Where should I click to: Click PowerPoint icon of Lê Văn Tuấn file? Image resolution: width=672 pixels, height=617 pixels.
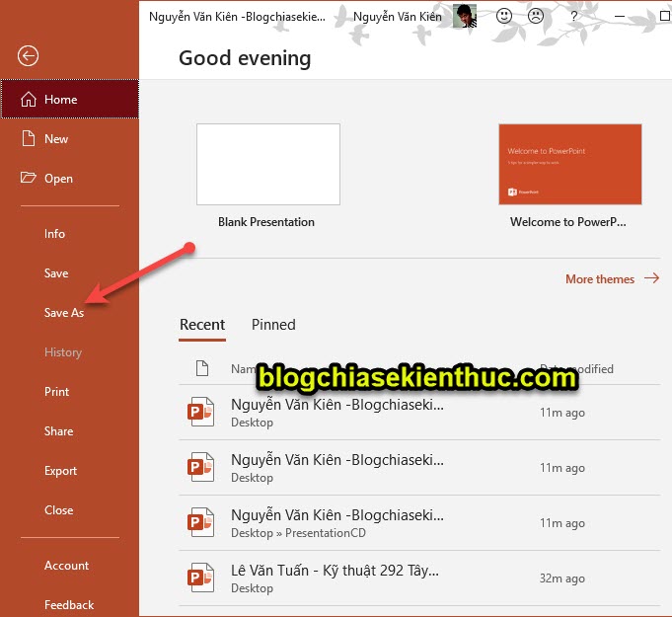tap(200, 578)
